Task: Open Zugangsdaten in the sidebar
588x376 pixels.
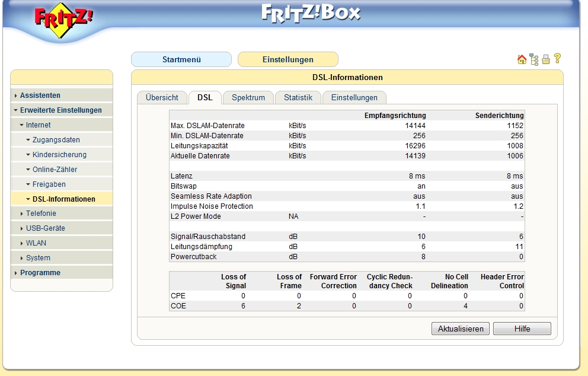Action: [x=56, y=140]
